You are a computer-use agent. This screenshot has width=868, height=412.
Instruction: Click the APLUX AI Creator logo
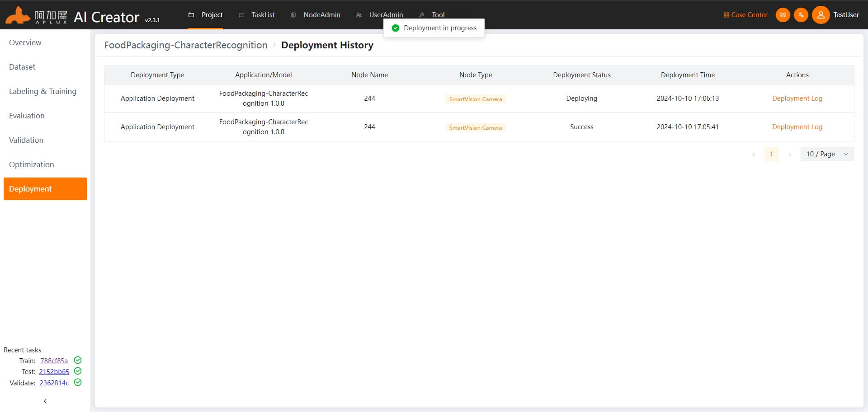(82, 15)
